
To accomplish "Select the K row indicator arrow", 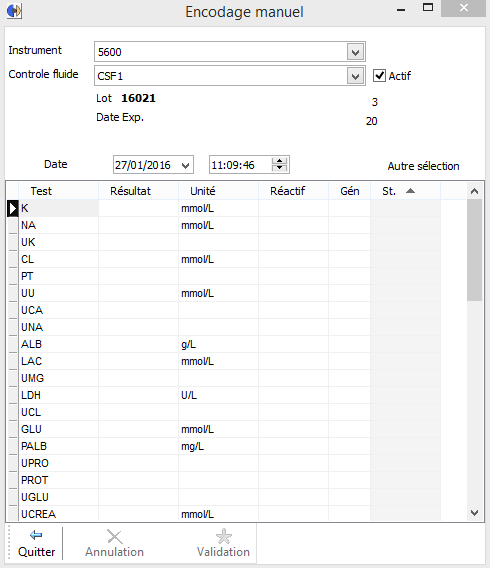I will 13,208.
